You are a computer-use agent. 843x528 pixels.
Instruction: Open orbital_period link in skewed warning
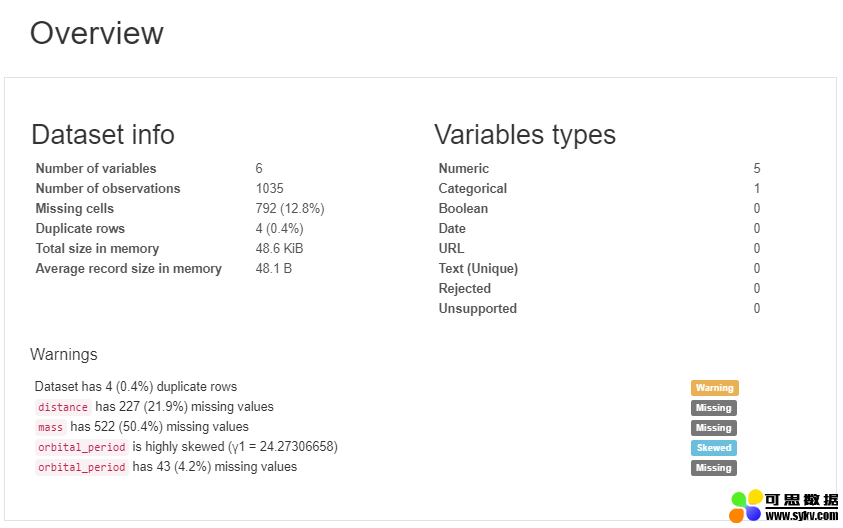point(82,447)
